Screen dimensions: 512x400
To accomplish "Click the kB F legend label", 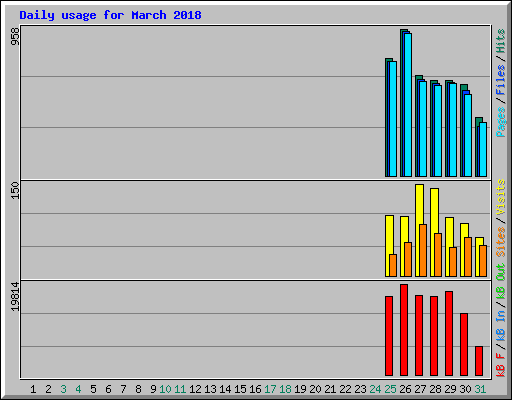I will [501, 365].
